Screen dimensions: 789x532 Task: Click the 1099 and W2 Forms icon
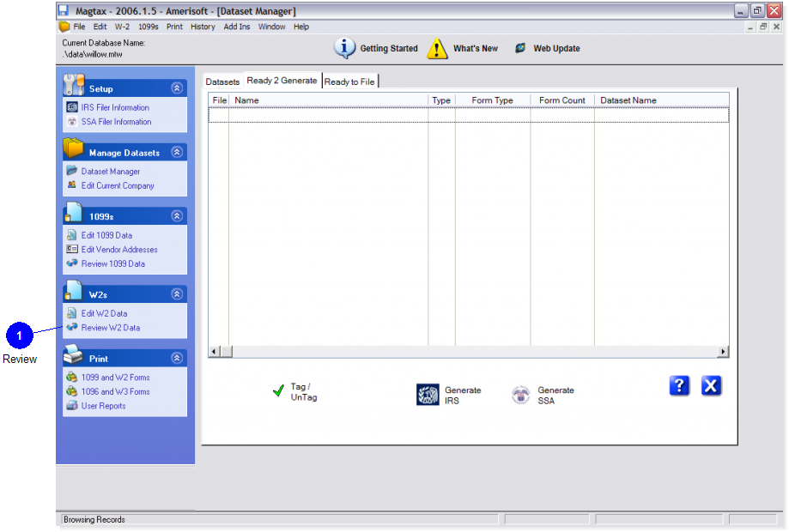(x=72, y=377)
